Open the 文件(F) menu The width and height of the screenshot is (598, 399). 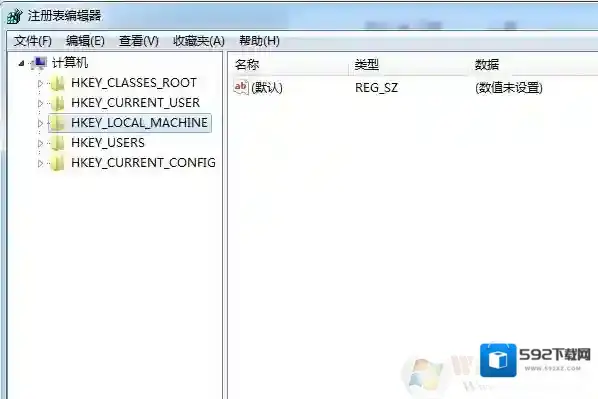click(33, 41)
